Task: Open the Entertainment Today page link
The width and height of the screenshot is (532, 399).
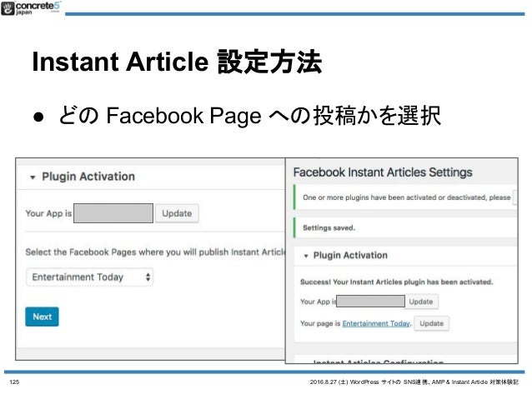Action: [376, 323]
